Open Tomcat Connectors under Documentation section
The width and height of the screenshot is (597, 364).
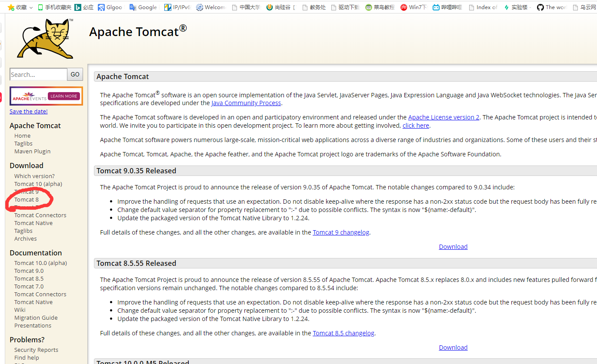coord(40,294)
